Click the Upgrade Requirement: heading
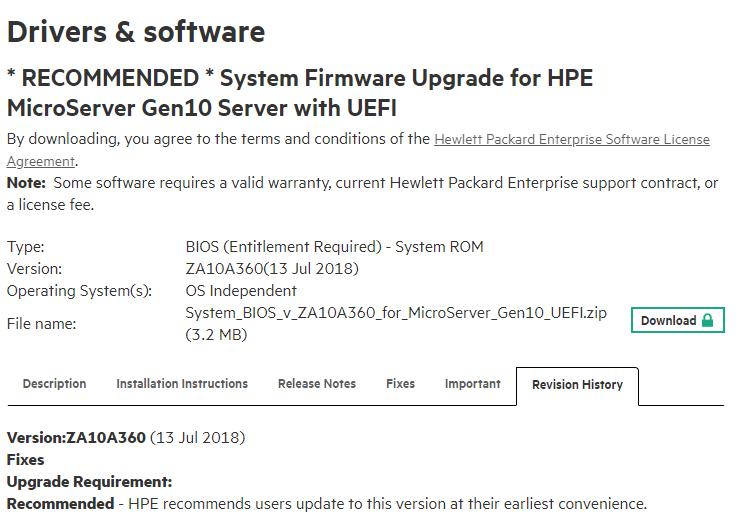751x518 pixels. click(90, 482)
